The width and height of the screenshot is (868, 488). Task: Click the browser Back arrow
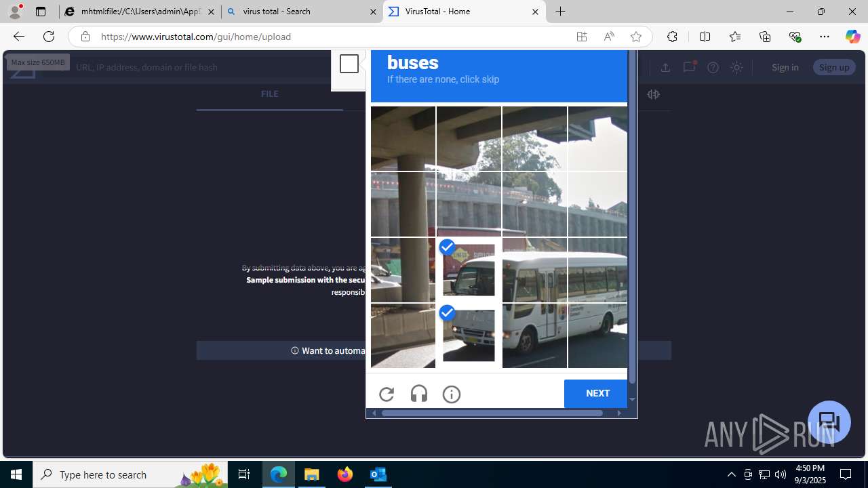[x=18, y=37]
